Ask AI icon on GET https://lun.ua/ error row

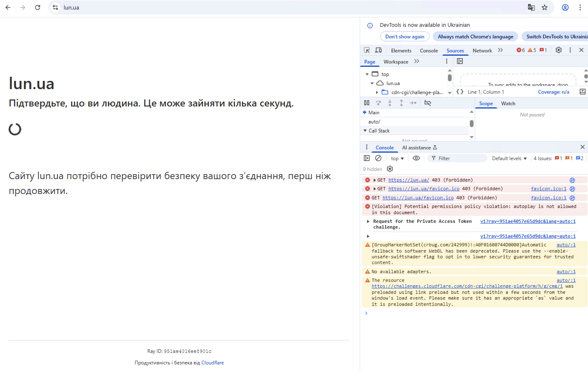pos(572,180)
